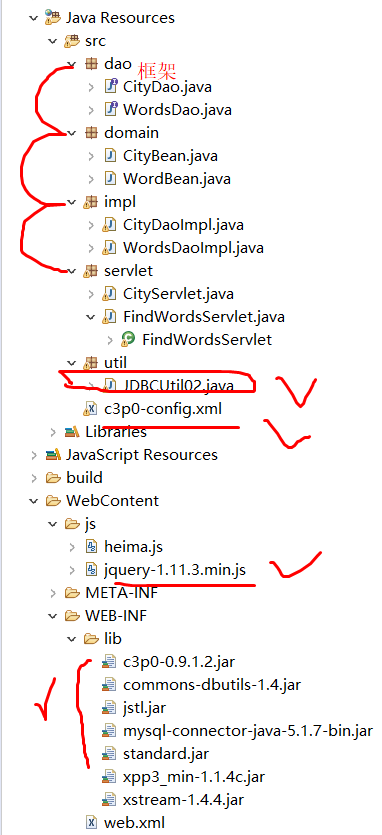Screen dimensions: 382x835
Task: Click the jstl.jar archive icon
Action: [109, 708]
